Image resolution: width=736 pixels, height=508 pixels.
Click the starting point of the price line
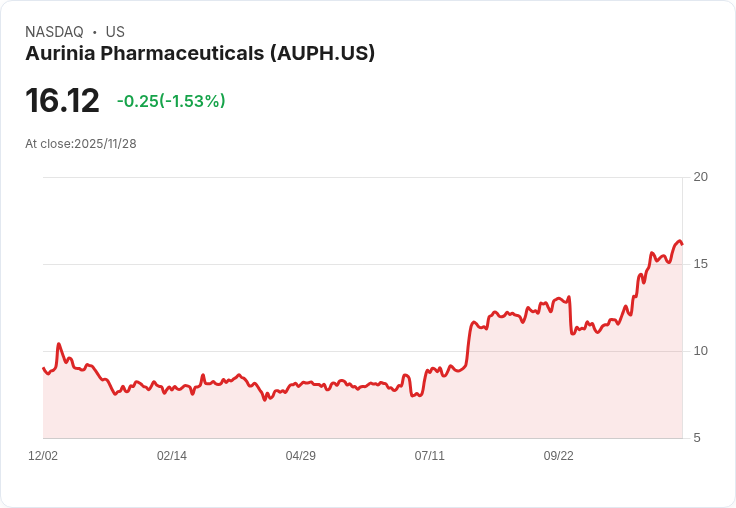click(43, 368)
